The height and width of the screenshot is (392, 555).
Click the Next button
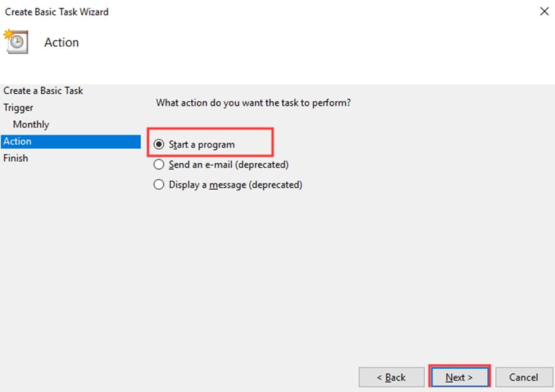(x=459, y=377)
